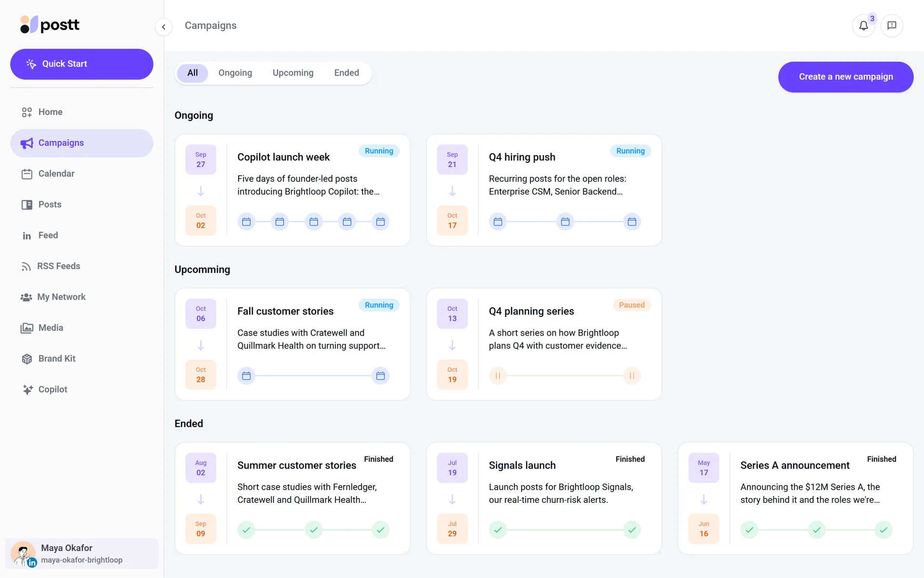Open RSS Feeds in sidebar
Image resolution: width=924 pixels, height=578 pixels.
tap(82, 266)
